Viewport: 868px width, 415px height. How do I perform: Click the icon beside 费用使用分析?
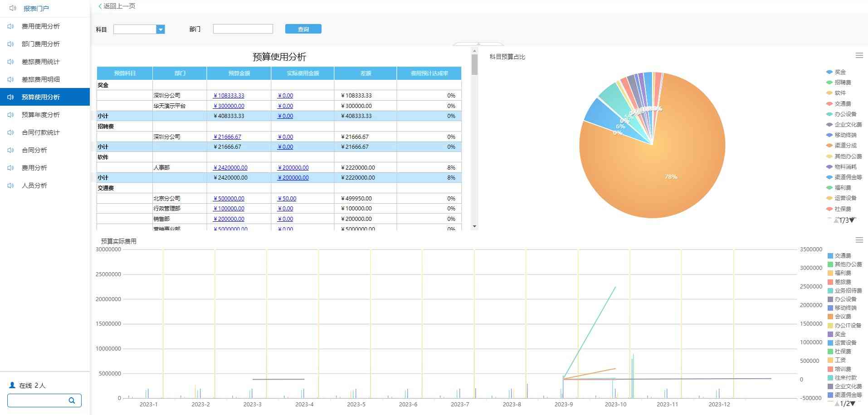(10, 26)
